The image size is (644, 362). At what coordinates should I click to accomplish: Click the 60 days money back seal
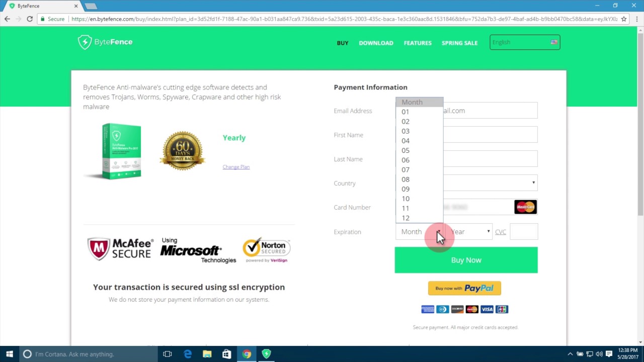(x=182, y=151)
